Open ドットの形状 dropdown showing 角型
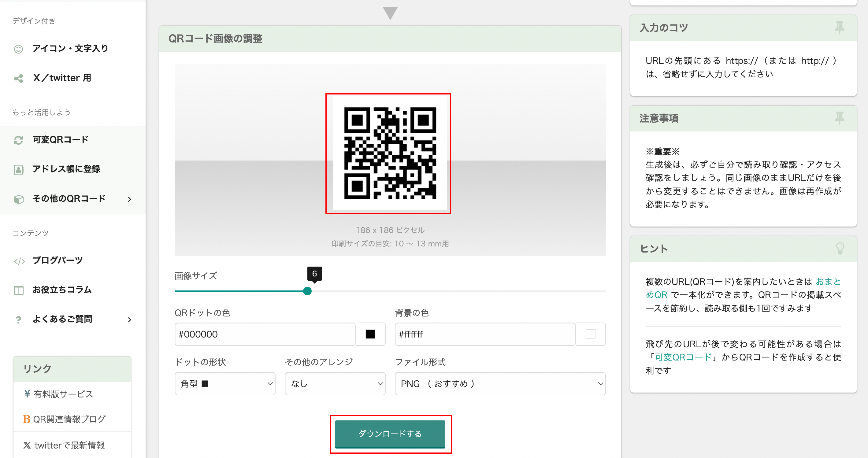868x458 pixels. pyautogui.click(x=225, y=384)
